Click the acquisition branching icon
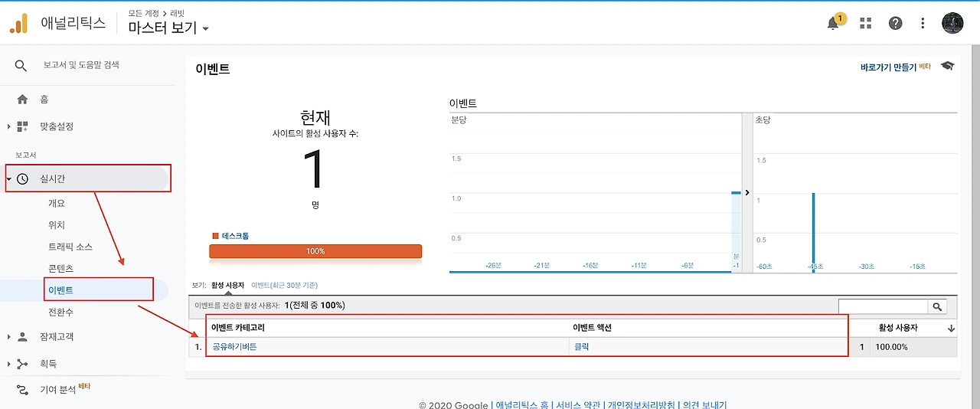980x409 pixels. tap(22, 364)
